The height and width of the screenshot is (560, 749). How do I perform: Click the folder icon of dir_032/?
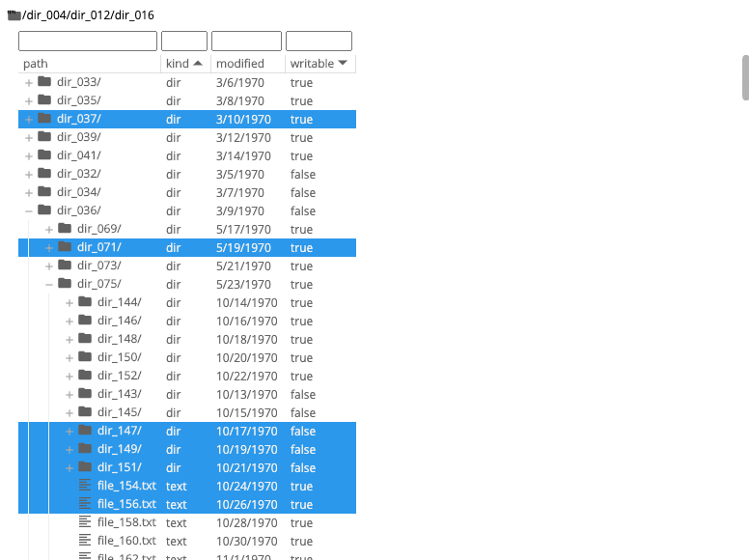click(44, 174)
